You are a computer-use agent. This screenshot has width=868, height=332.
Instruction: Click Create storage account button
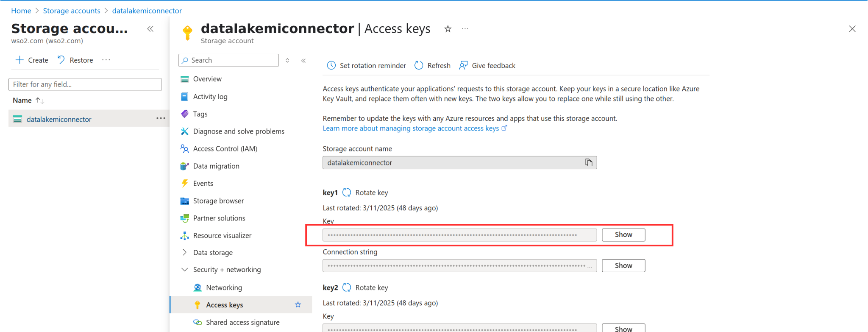tap(32, 60)
